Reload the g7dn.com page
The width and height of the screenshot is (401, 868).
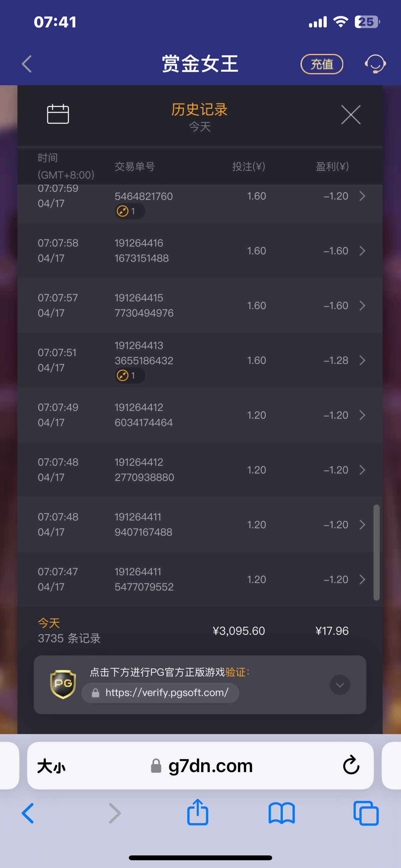point(351,765)
